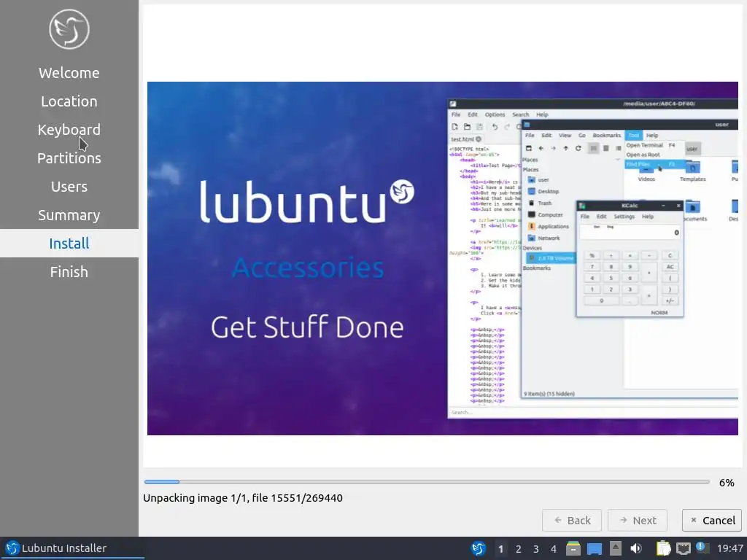Select the Keyboard step in sidebar

69,130
